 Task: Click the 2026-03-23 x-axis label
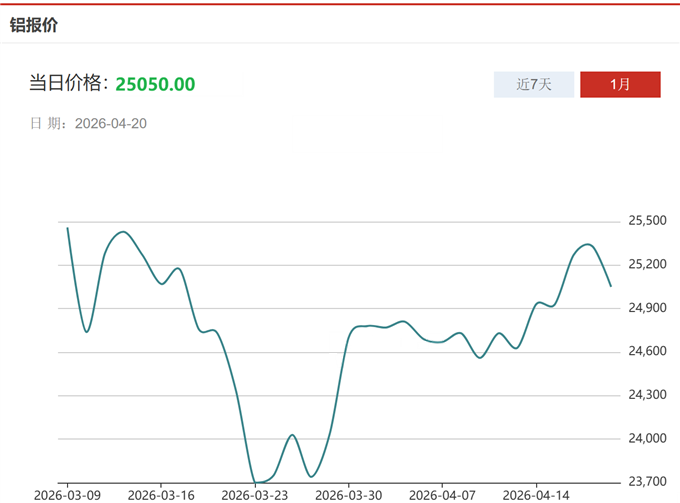click(x=254, y=495)
